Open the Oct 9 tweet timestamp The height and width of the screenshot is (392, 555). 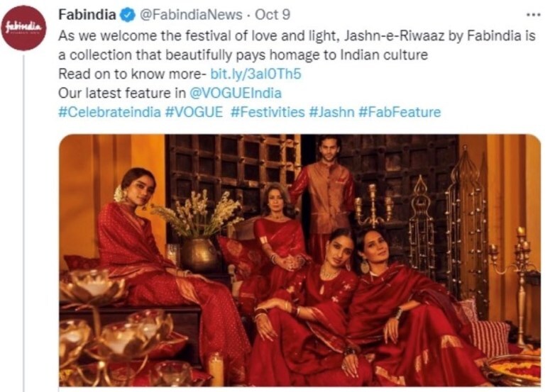[273, 15]
